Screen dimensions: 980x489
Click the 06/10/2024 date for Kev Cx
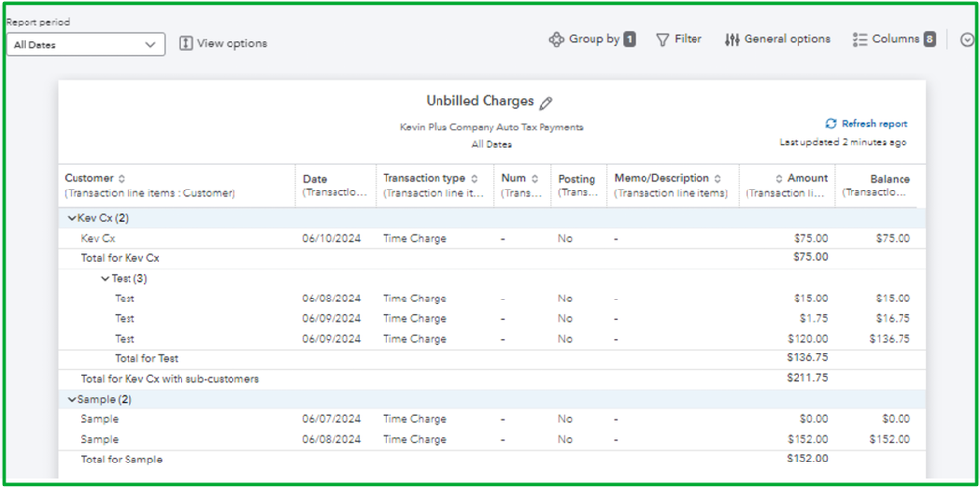(332, 239)
